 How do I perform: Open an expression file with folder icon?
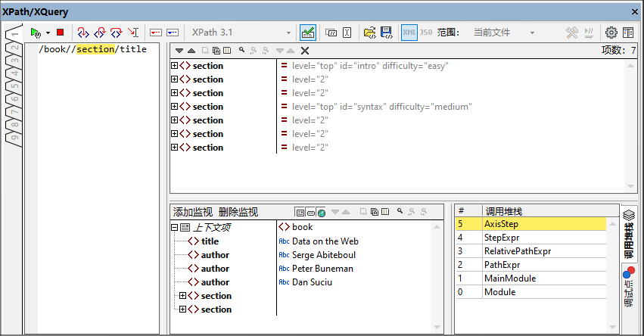pyautogui.click(x=369, y=33)
